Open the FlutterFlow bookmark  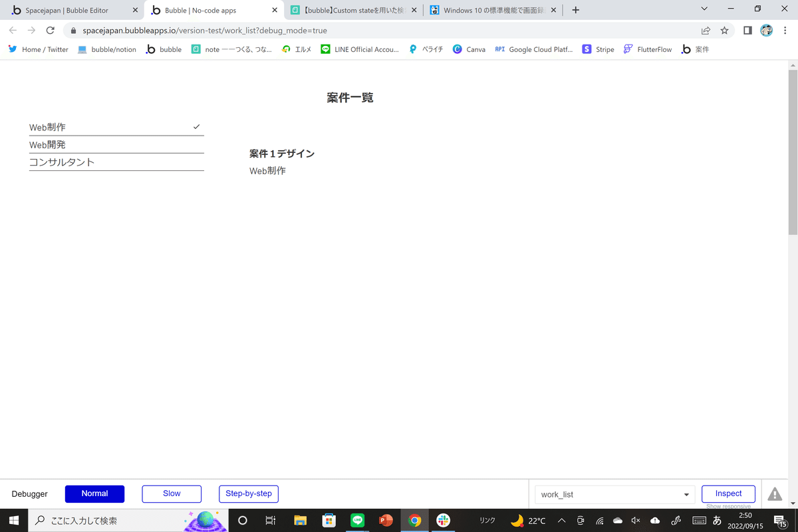648,49
